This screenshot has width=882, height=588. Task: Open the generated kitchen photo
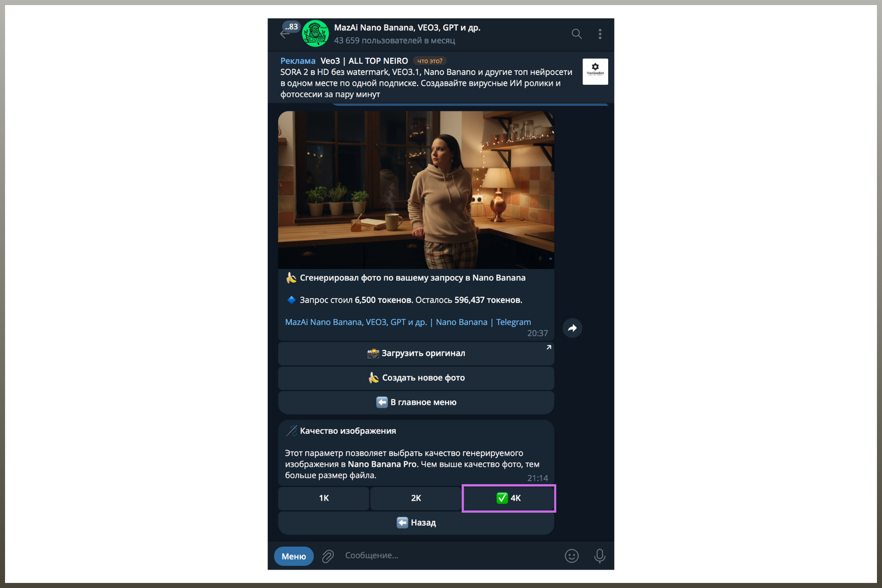click(416, 190)
